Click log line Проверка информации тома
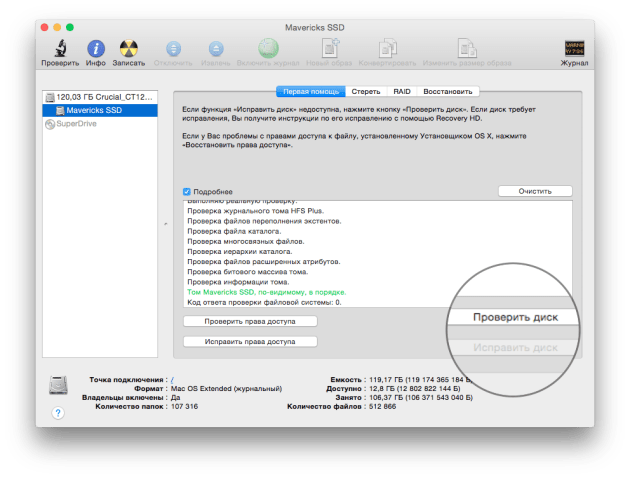 coord(238,282)
